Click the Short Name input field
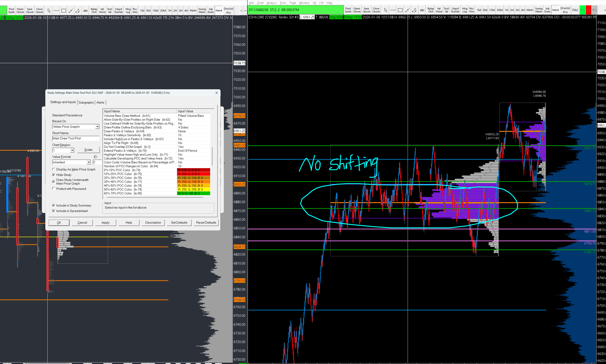606x364 pixels. [75, 138]
